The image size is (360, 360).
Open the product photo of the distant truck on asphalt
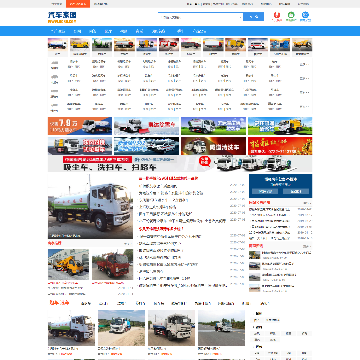(221, 328)
